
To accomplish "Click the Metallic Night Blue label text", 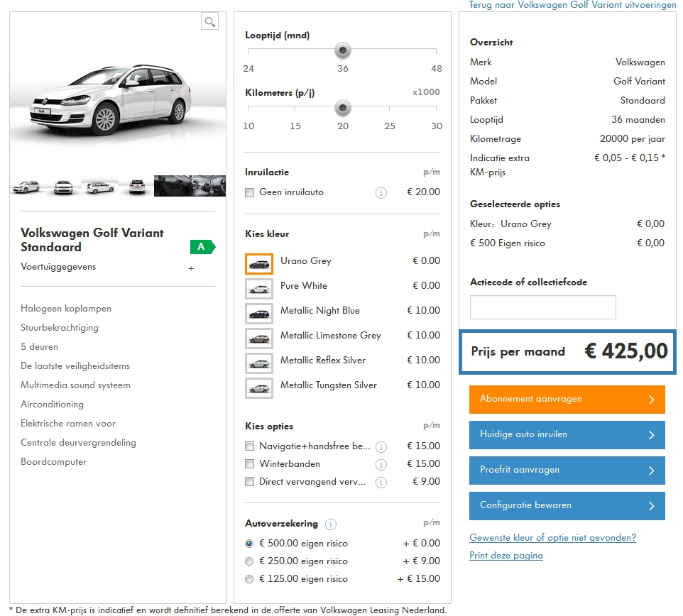I will (320, 310).
